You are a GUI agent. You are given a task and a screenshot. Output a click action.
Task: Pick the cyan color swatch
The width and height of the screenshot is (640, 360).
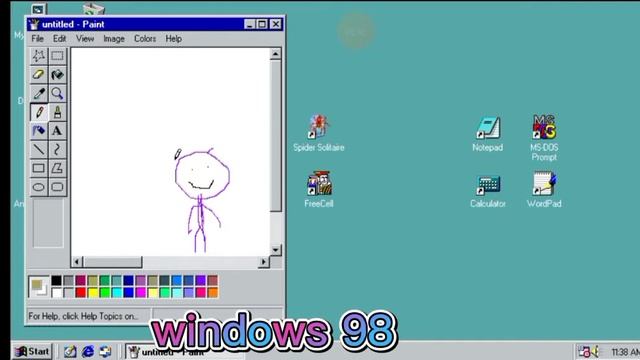[117, 292]
